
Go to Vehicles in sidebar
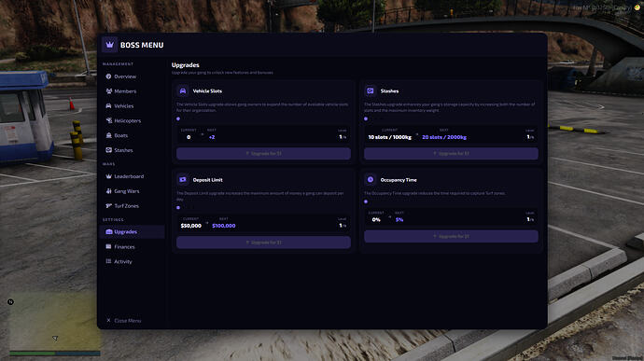(132, 106)
